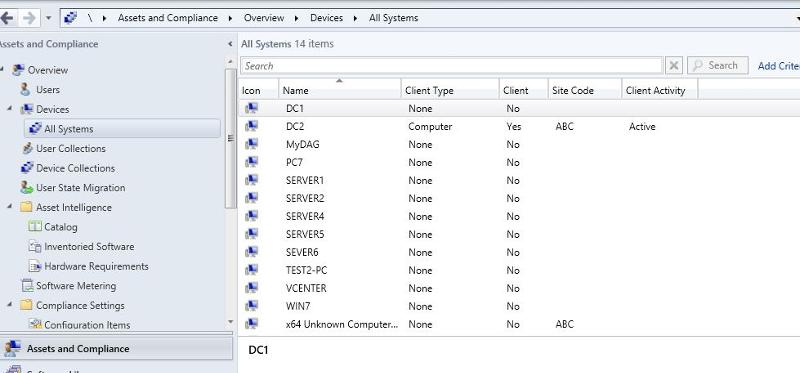800x373 pixels.
Task: Click the Assets and Compliance workspace icon
Action: (12, 349)
